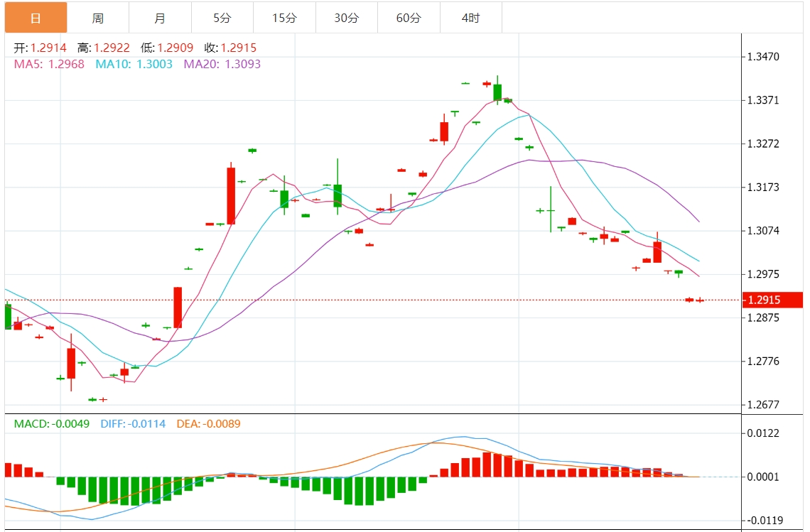This screenshot has height=532, width=810.
Task: Click the 1.2677 price axis label
Action: [763, 404]
